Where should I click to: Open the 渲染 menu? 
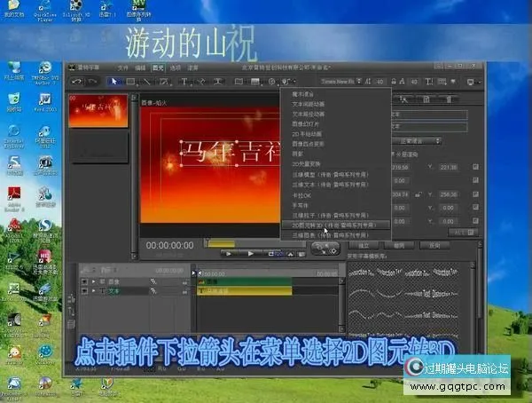[x=192, y=67]
